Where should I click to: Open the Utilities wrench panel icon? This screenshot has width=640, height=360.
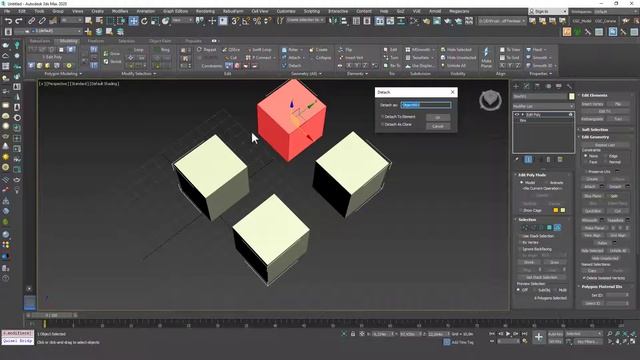coord(569,86)
